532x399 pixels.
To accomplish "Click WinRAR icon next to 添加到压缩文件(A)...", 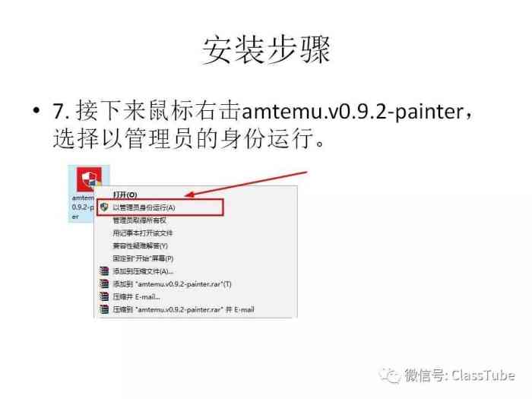I will point(104,271).
